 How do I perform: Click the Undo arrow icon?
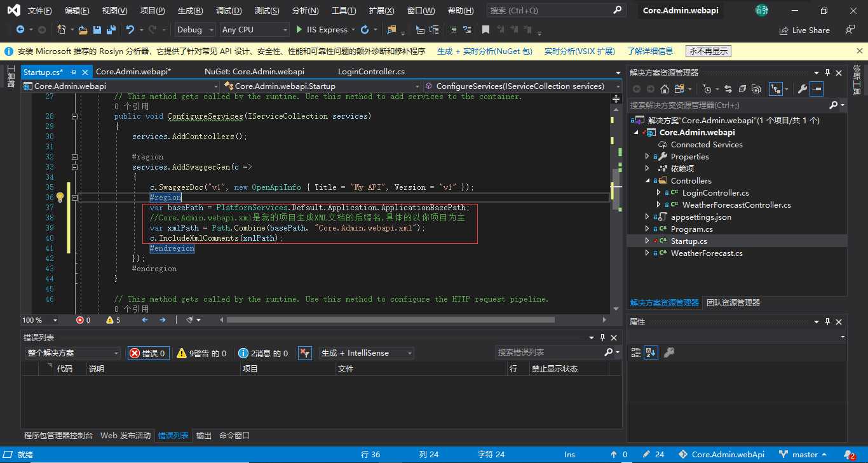130,30
